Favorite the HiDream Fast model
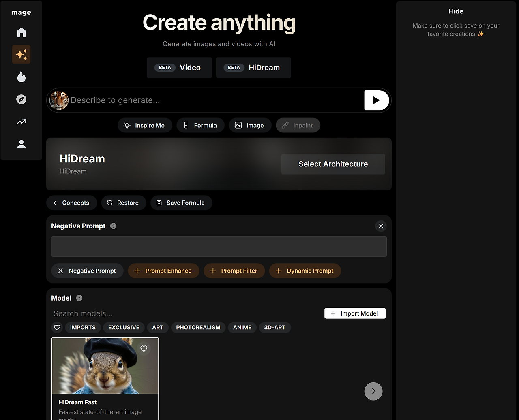This screenshot has width=519, height=420. pyautogui.click(x=144, y=349)
